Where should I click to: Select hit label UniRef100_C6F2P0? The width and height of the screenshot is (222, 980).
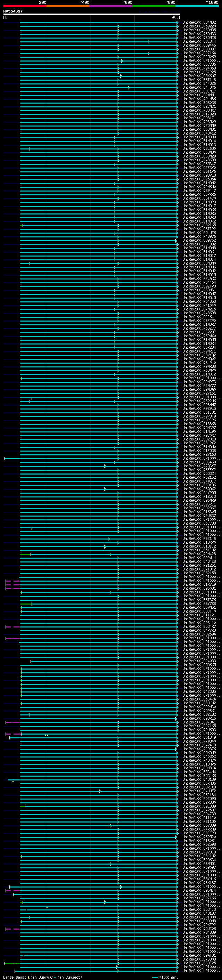[199, 321]
